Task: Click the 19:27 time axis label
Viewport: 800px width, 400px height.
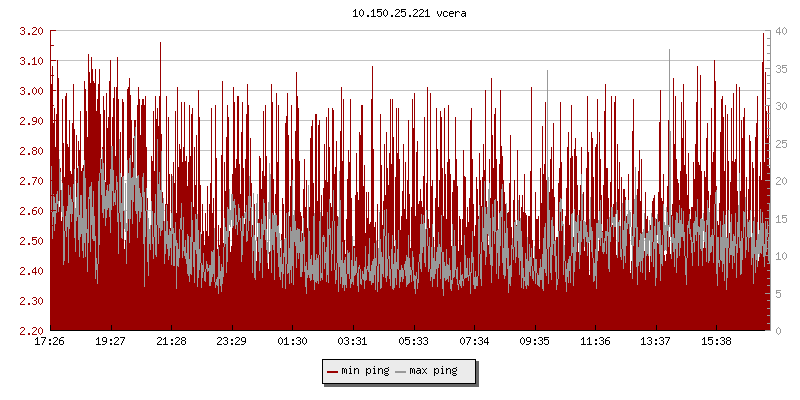Action: point(110,342)
